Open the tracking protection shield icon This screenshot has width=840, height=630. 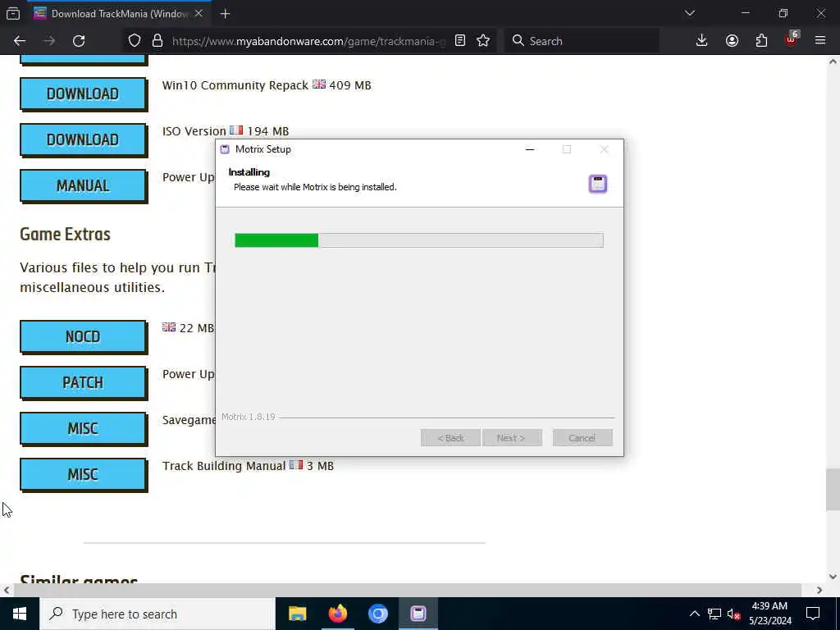[x=135, y=41]
